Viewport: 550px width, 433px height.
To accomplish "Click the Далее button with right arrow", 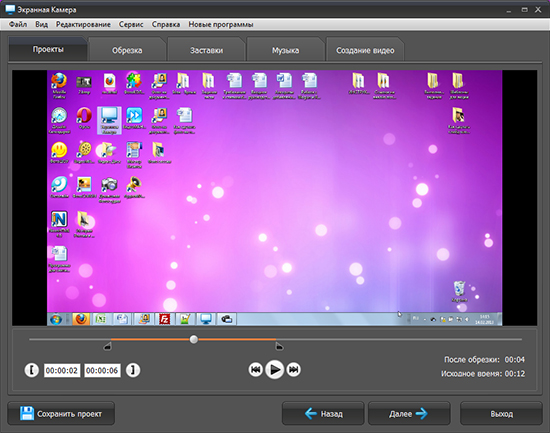I will click(409, 414).
